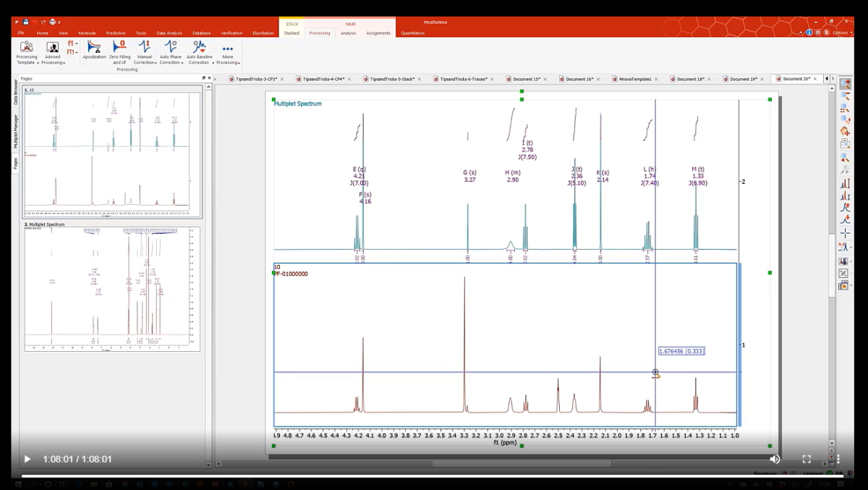Click the crosshair cursor tool
The width and height of the screenshot is (868, 490).
(x=845, y=233)
